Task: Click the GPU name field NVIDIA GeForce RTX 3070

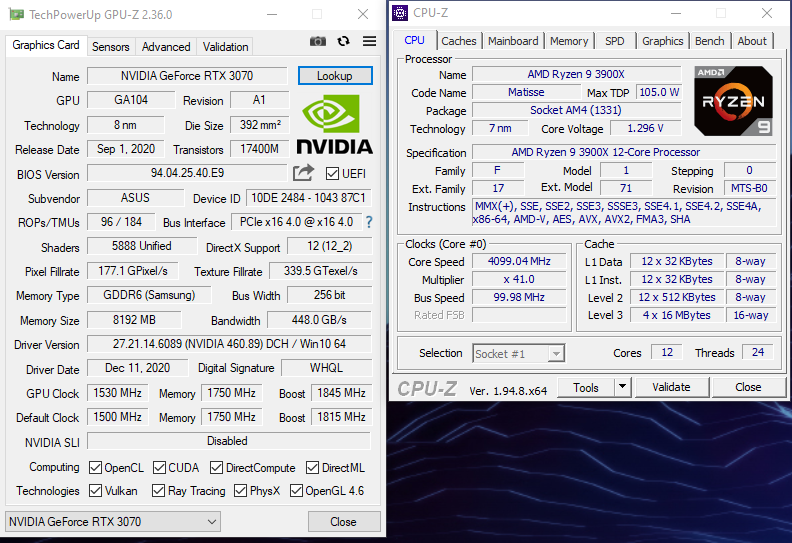Action: tap(187, 76)
